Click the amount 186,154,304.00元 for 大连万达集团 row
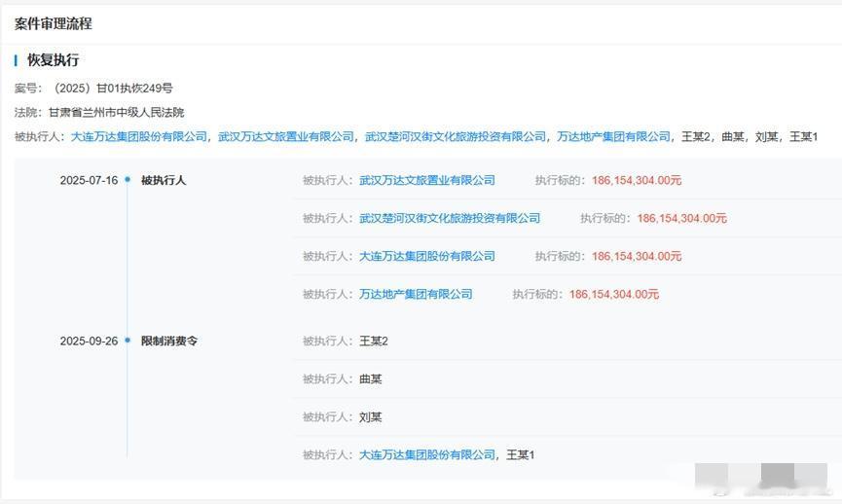 click(637, 257)
